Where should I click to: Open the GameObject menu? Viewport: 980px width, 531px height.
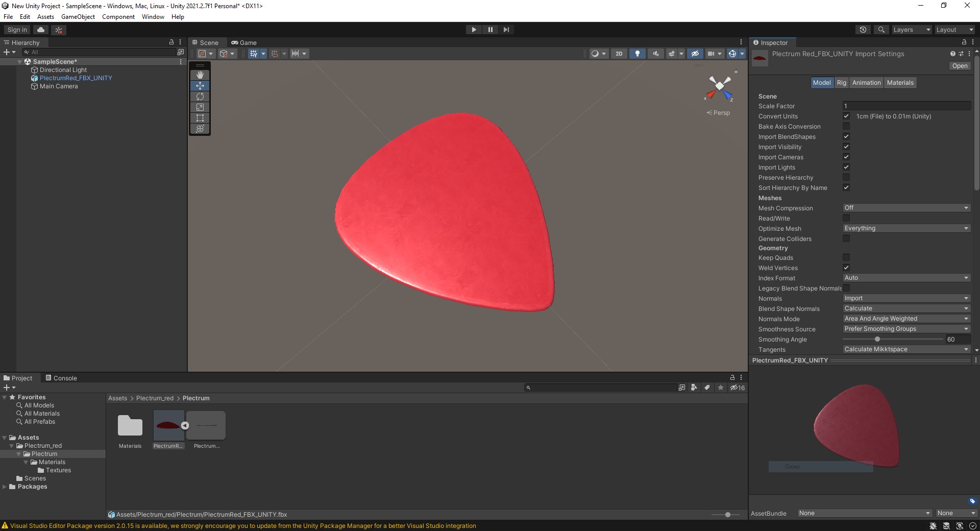click(x=78, y=17)
